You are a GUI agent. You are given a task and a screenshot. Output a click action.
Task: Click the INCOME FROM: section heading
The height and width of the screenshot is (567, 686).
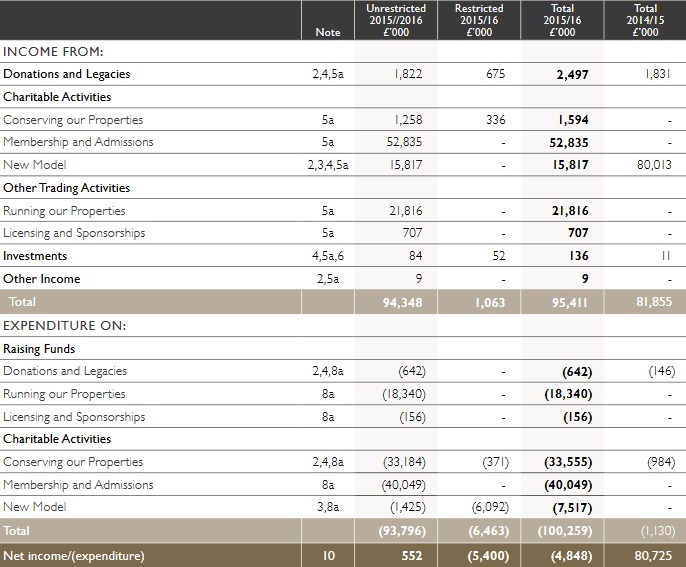coord(53,51)
